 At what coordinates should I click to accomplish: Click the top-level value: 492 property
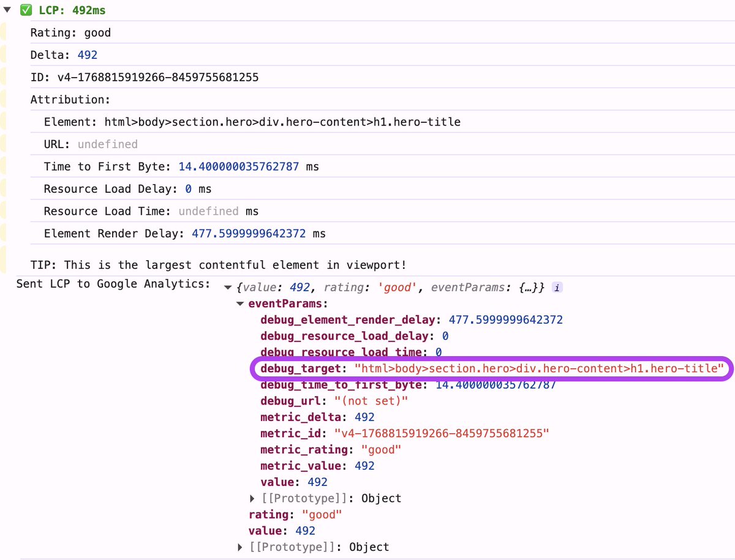click(x=282, y=531)
